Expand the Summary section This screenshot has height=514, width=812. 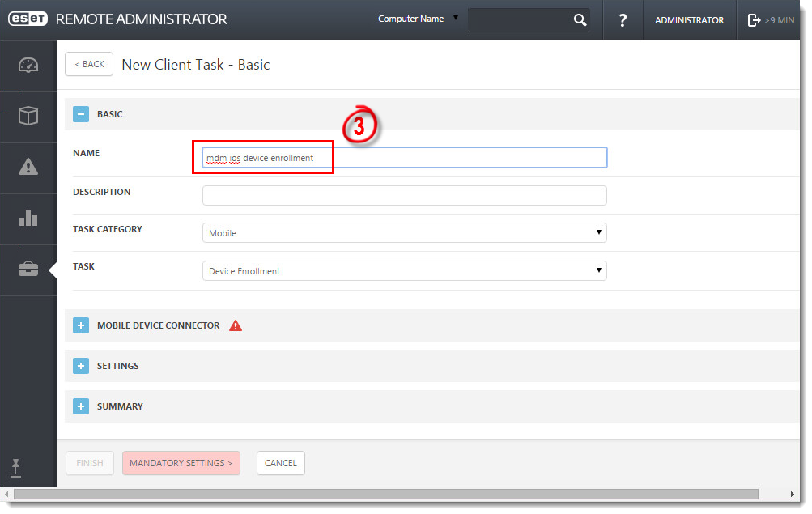pos(81,406)
